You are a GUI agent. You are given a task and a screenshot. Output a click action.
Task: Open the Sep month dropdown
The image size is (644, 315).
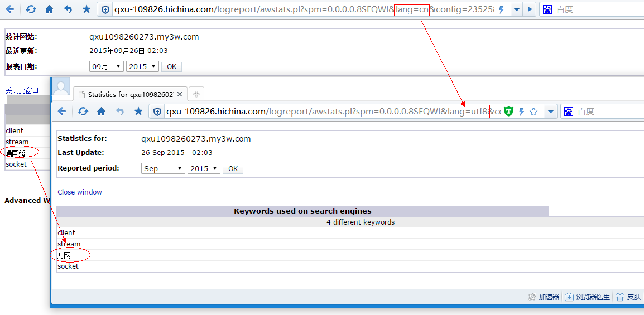tap(163, 168)
